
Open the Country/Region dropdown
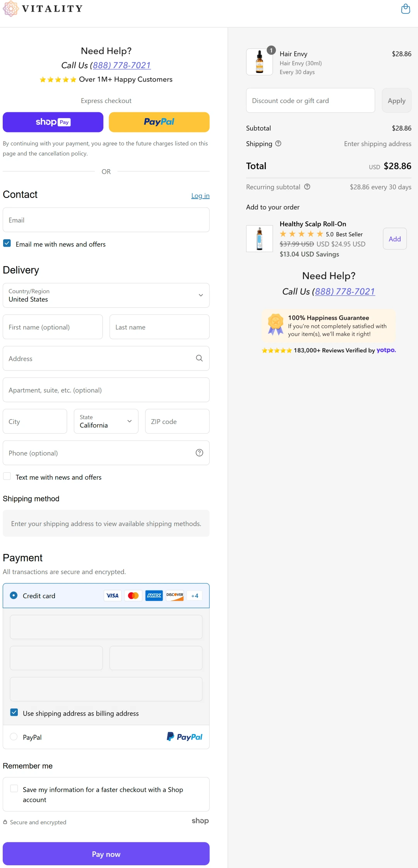pyautogui.click(x=106, y=295)
